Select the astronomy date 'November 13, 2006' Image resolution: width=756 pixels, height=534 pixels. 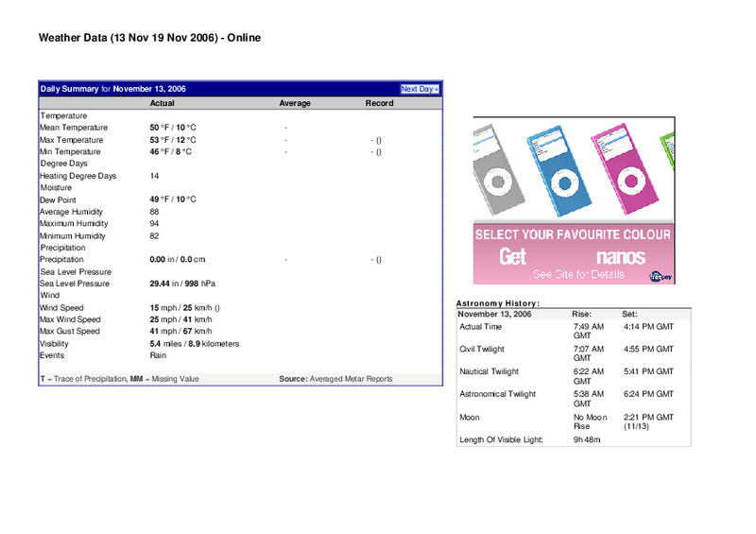[x=494, y=314]
